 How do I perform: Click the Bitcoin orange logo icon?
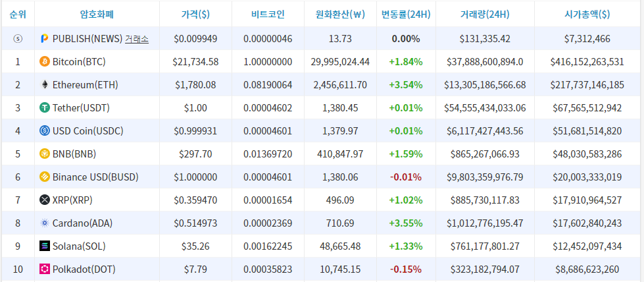(x=44, y=62)
